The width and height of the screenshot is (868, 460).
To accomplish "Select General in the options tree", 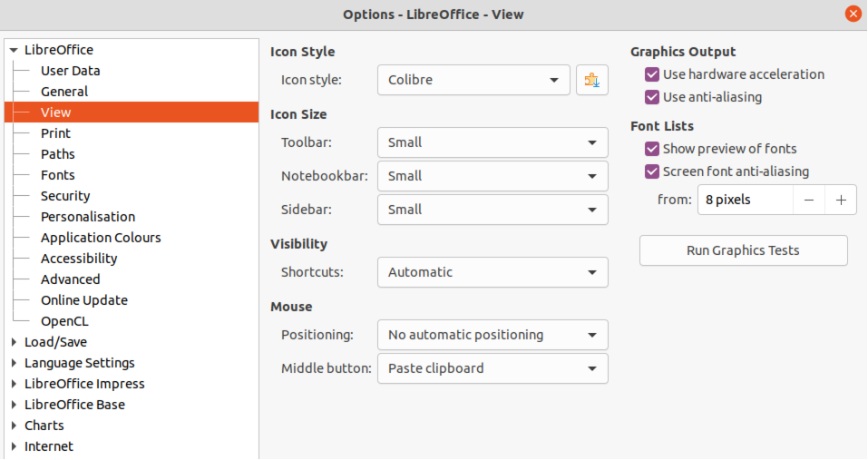I will tap(64, 92).
